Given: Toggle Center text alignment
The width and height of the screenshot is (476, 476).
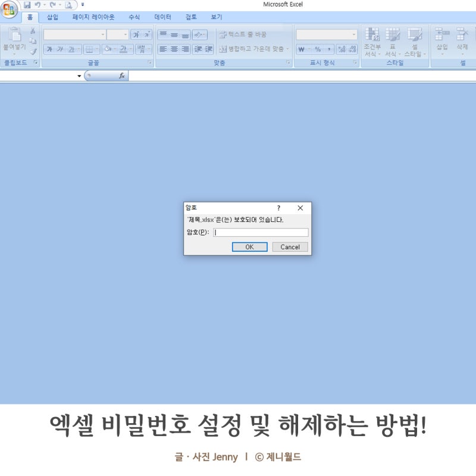Looking at the screenshot, I should coord(174,49).
